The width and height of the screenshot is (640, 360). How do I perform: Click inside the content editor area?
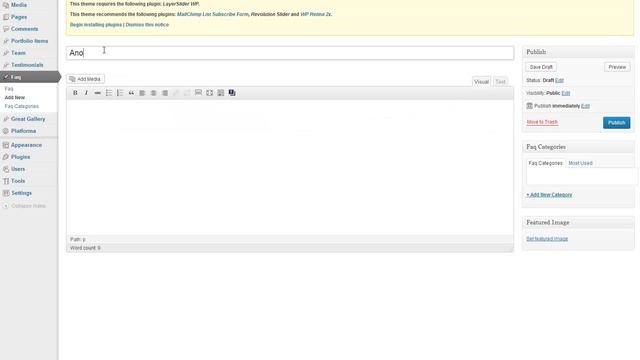click(290, 167)
